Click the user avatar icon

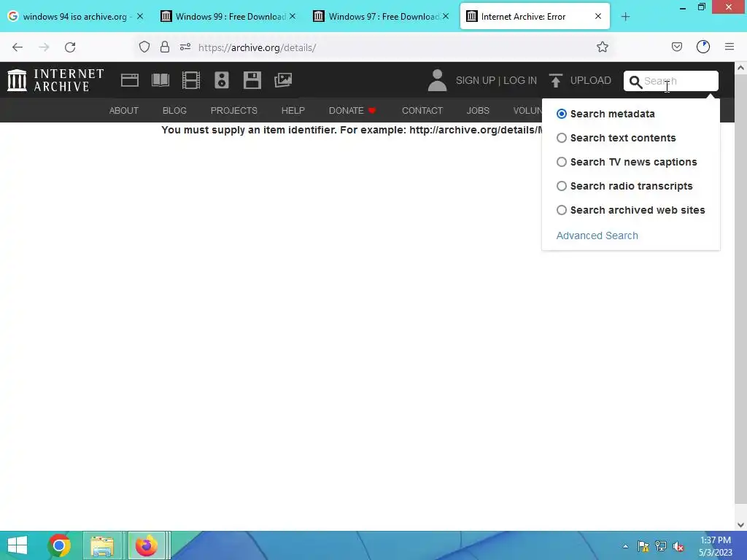(437, 80)
